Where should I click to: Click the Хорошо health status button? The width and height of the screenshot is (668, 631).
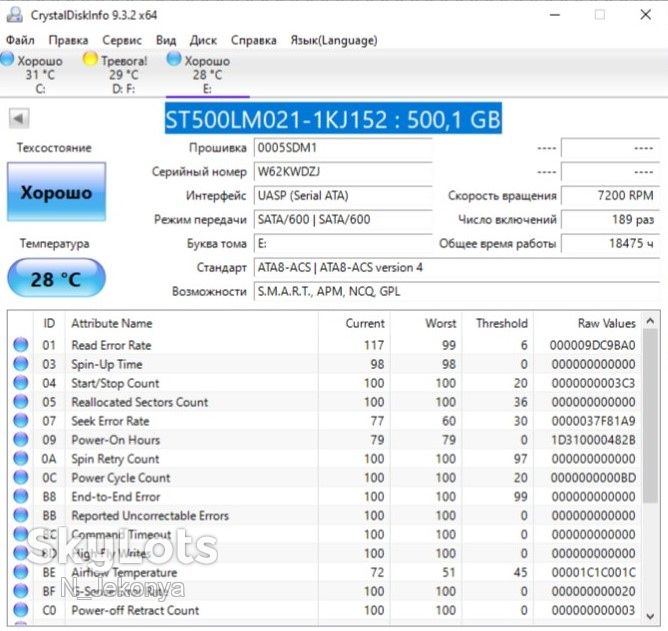(56, 192)
